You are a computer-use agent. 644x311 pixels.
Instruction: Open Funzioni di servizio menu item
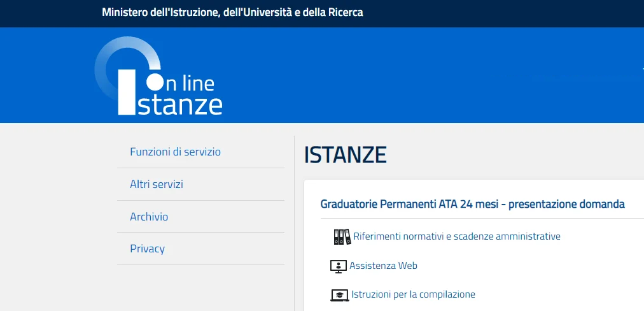pos(176,152)
